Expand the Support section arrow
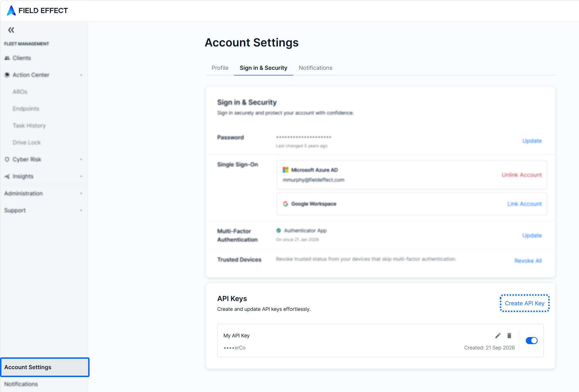Screen dimensions: 579x392 81,210
